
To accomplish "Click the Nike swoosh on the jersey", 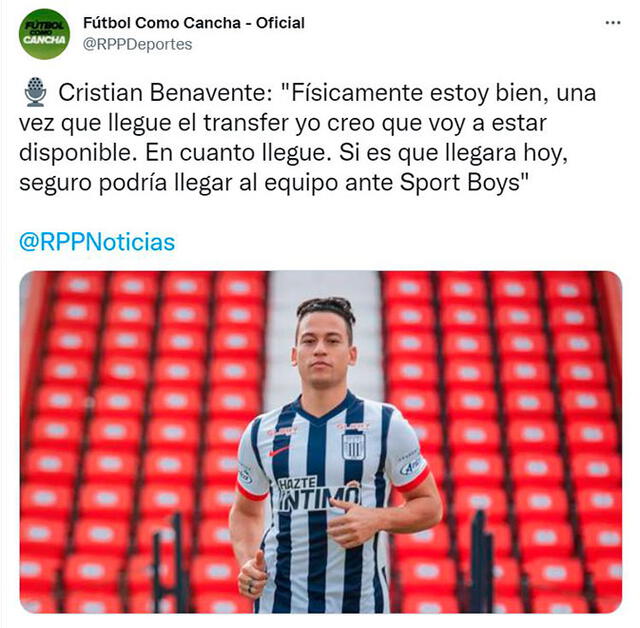I will pyautogui.click(x=279, y=451).
